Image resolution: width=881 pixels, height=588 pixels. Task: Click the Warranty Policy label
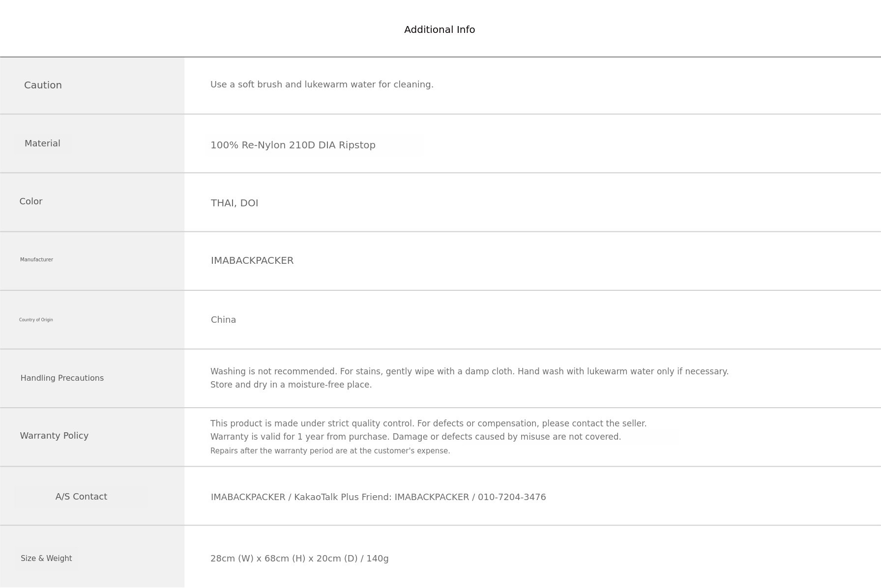click(54, 436)
